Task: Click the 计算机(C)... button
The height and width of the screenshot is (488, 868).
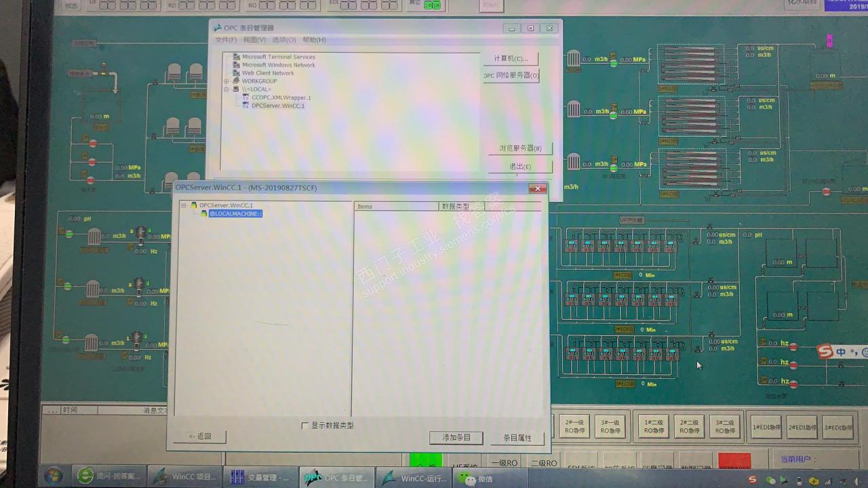Action: click(x=511, y=59)
